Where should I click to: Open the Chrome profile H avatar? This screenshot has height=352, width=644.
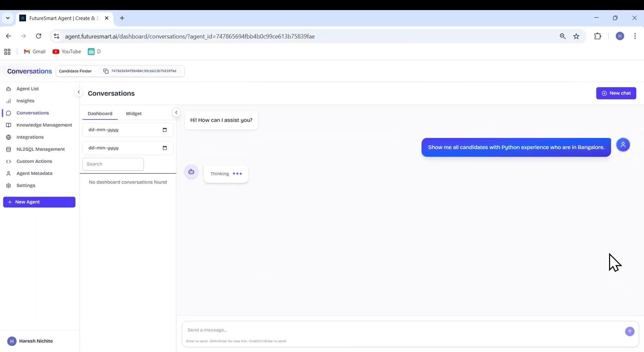(x=620, y=36)
